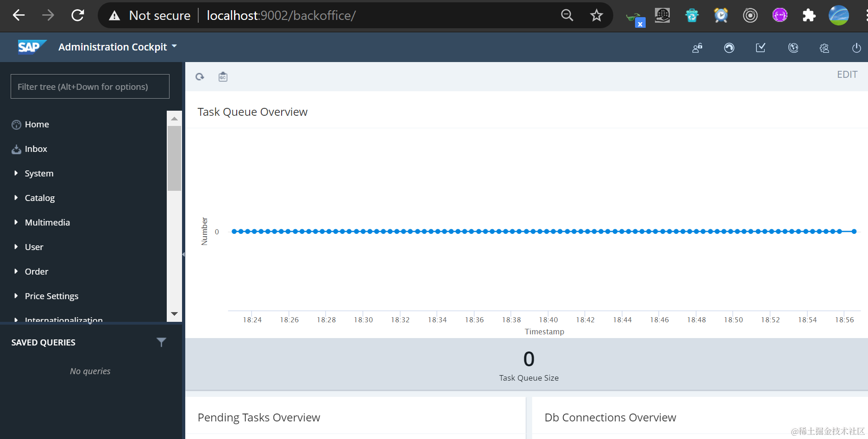Open the address bar zoom magnifier icon
The width and height of the screenshot is (868, 439).
click(567, 15)
